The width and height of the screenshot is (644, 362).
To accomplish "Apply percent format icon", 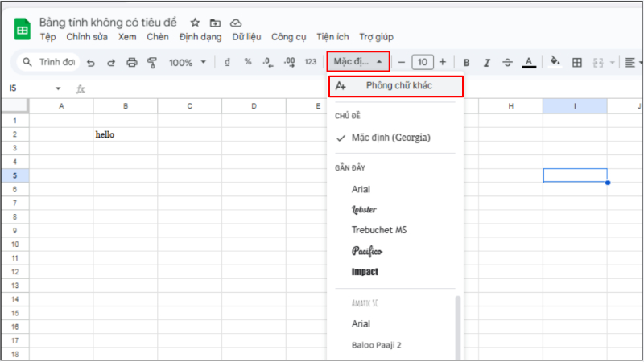I will [x=248, y=62].
